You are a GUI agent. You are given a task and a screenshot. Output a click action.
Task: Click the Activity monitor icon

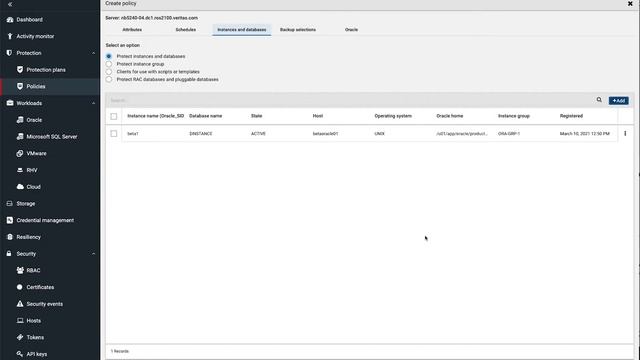[x=10, y=36]
